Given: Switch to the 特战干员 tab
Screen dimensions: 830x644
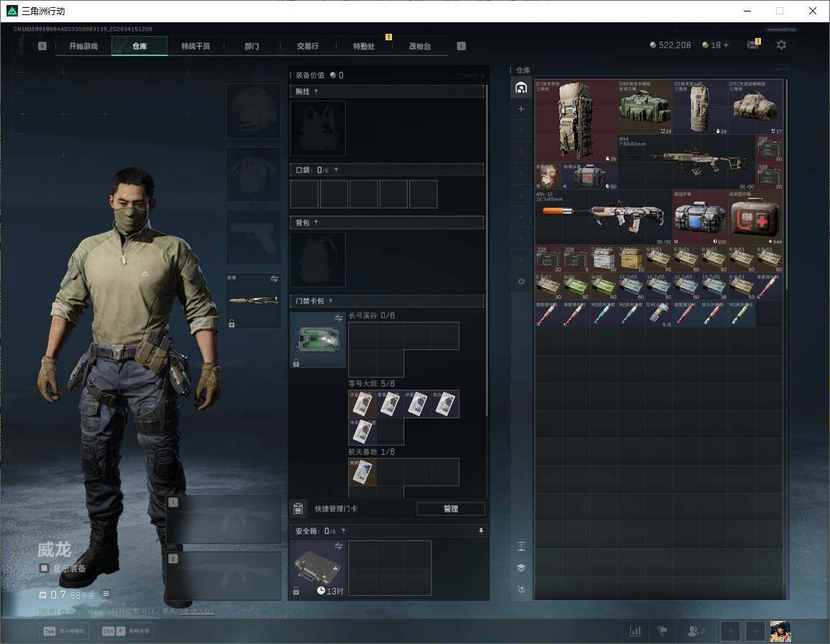Looking at the screenshot, I should 196,46.
